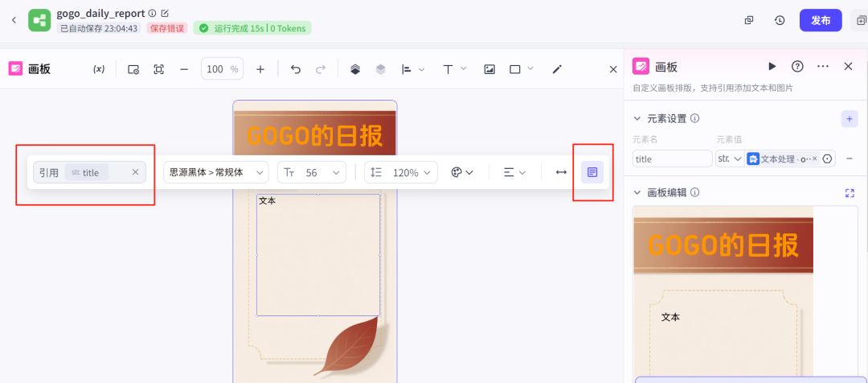This screenshot has width=868, height=383.
Task: Open the font size 56 dropdown
Action: pos(312,172)
